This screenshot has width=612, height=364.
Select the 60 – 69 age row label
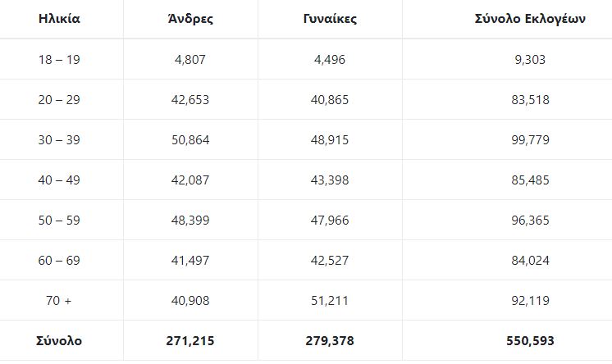[x=59, y=261]
